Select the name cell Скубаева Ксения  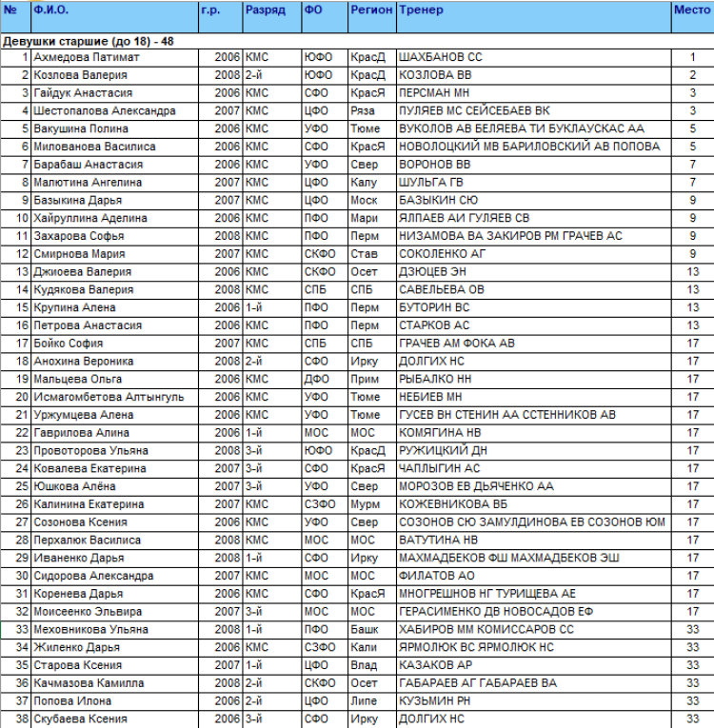[x=80, y=718]
